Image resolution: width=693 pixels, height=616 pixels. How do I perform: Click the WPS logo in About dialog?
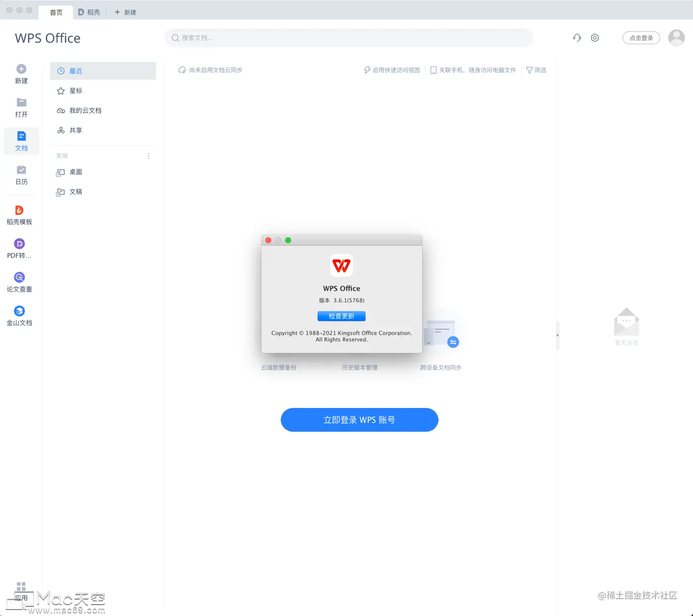342,266
